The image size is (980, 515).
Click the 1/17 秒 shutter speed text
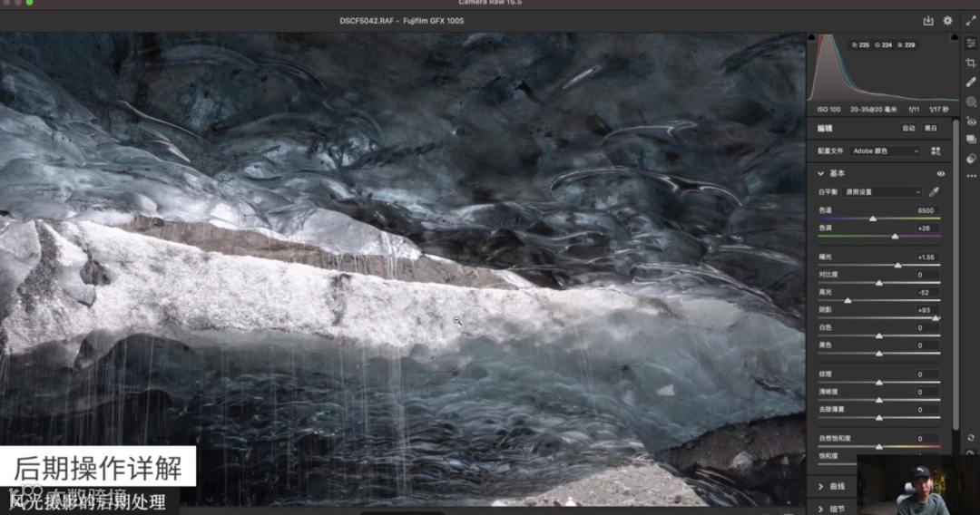click(x=939, y=109)
